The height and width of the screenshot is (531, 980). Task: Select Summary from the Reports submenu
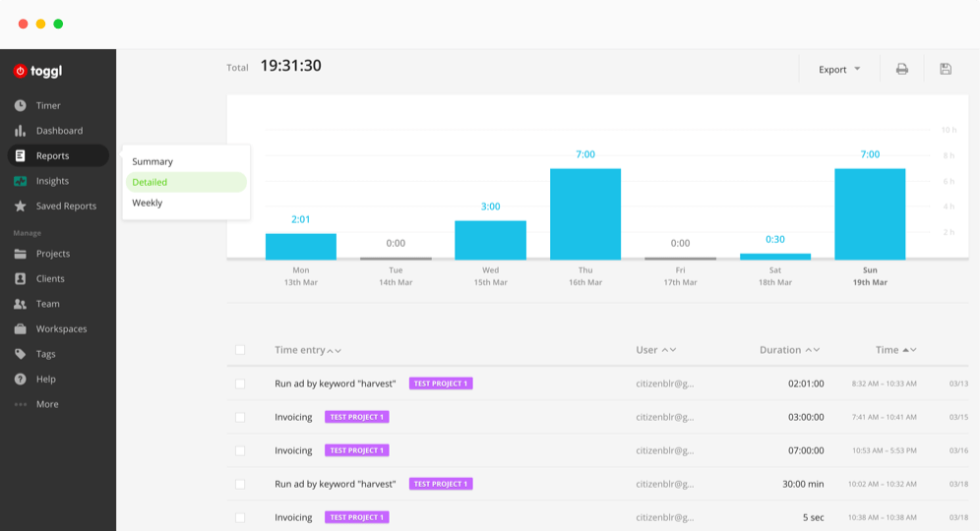153,161
